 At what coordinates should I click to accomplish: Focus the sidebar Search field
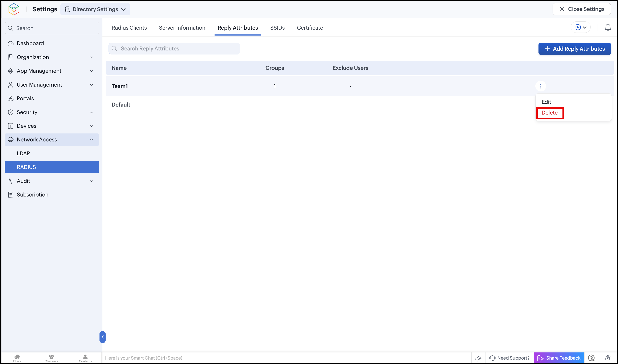[52, 28]
